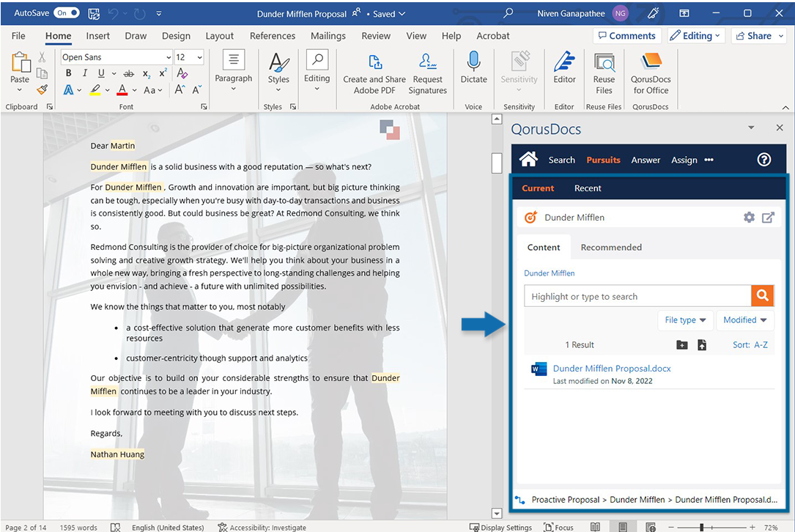
Task: Open the Search tab in QorusDocs
Action: tap(561, 160)
